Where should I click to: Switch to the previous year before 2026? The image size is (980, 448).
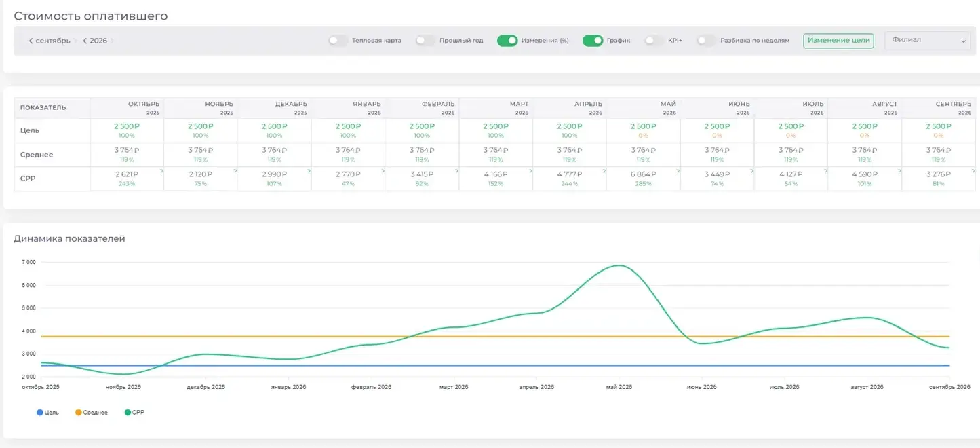[85, 41]
